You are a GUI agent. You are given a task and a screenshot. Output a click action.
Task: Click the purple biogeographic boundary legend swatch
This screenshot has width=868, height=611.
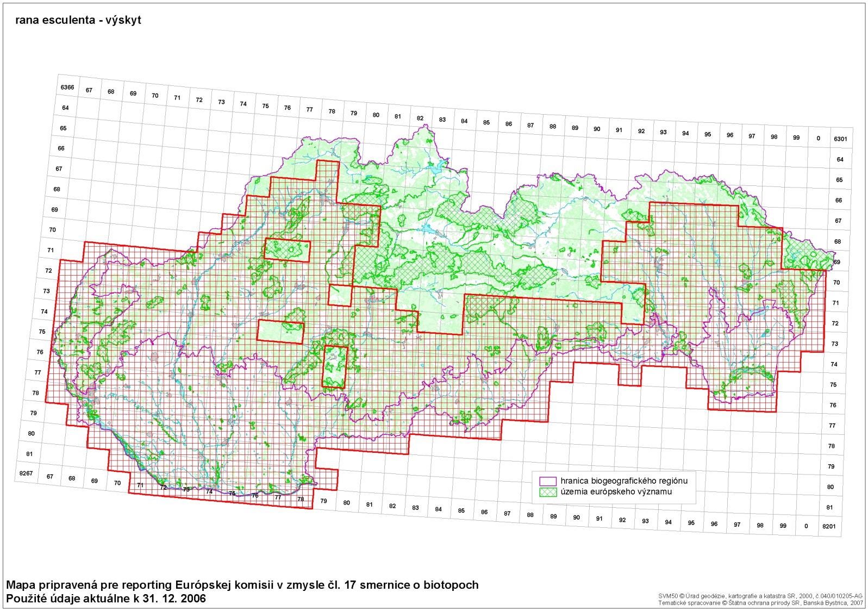coord(547,481)
